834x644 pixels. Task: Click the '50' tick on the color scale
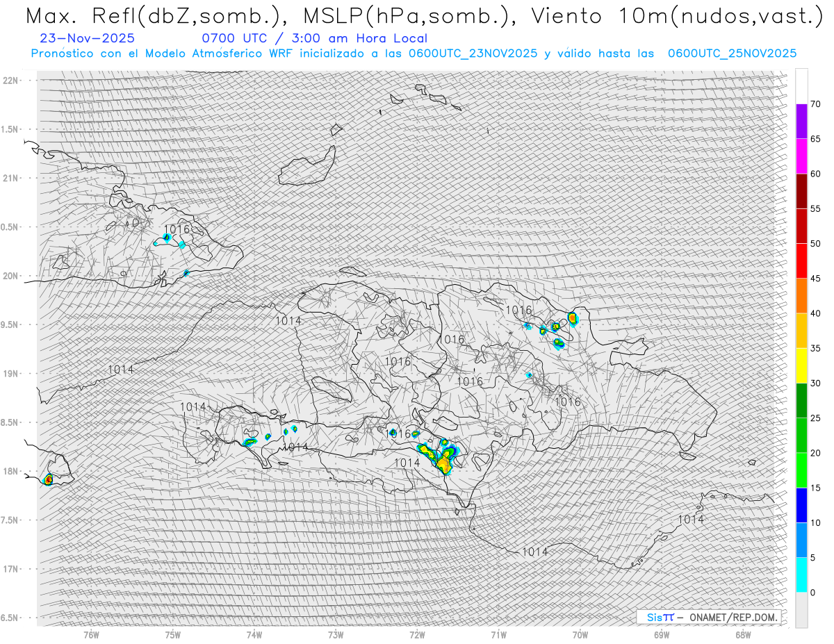point(815,244)
